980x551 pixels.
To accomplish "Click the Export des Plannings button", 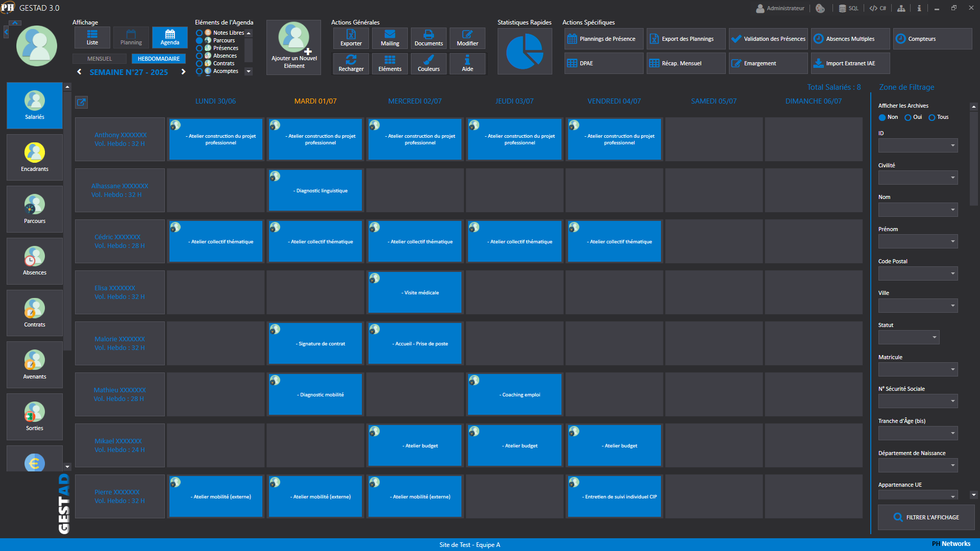I will (x=686, y=39).
